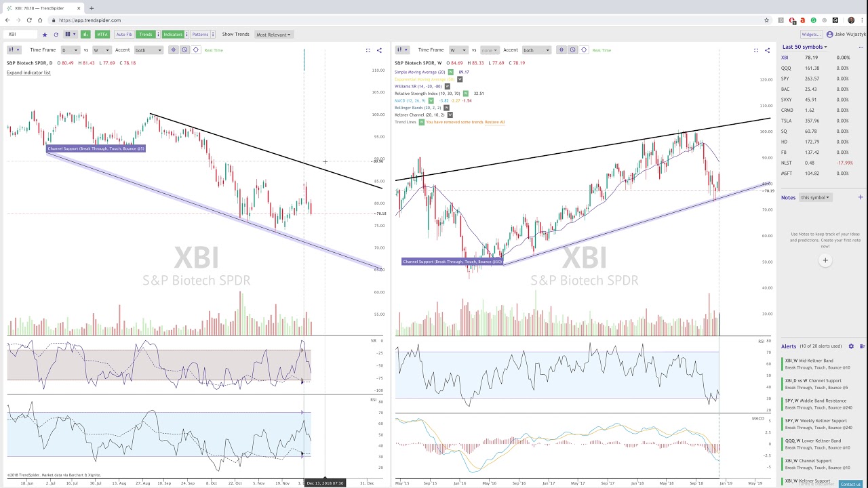Open right chart W time frame dropdown
The image size is (868, 488).
tap(458, 50)
